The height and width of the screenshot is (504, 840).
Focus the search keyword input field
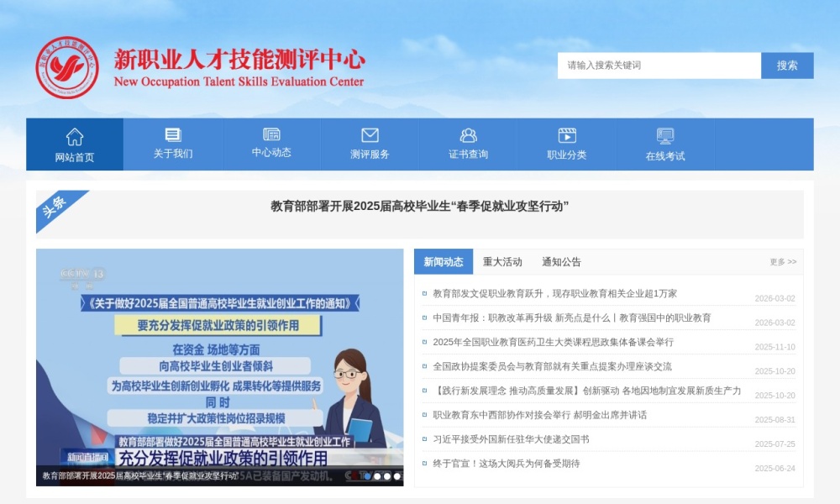659,66
